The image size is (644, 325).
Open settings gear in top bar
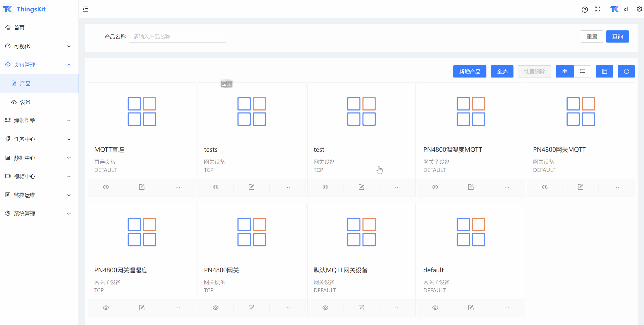639,9
